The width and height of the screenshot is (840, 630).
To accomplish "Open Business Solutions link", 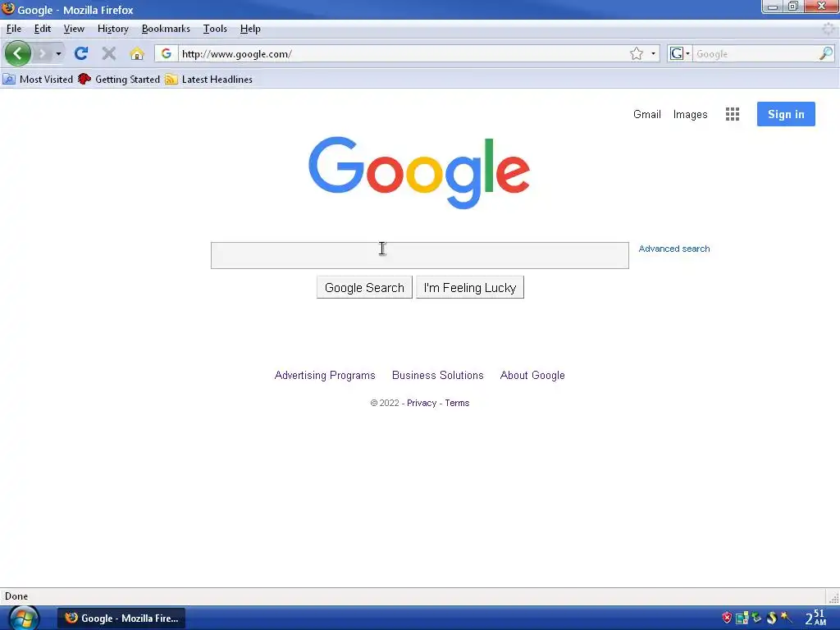I will click(x=438, y=375).
